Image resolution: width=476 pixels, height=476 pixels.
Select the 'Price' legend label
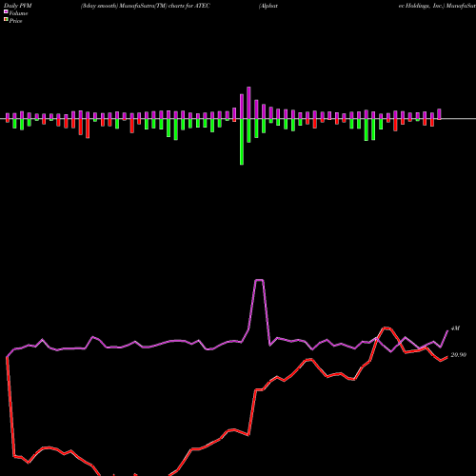(15, 21)
